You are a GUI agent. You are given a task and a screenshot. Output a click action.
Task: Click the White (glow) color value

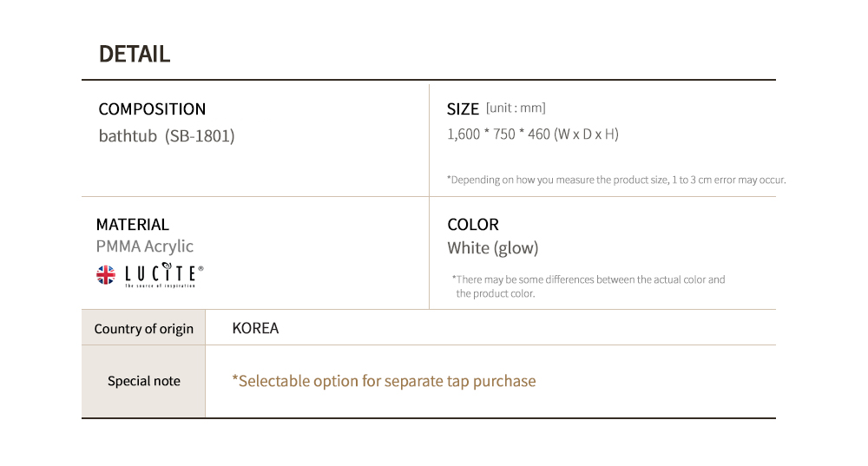coord(493,248)
